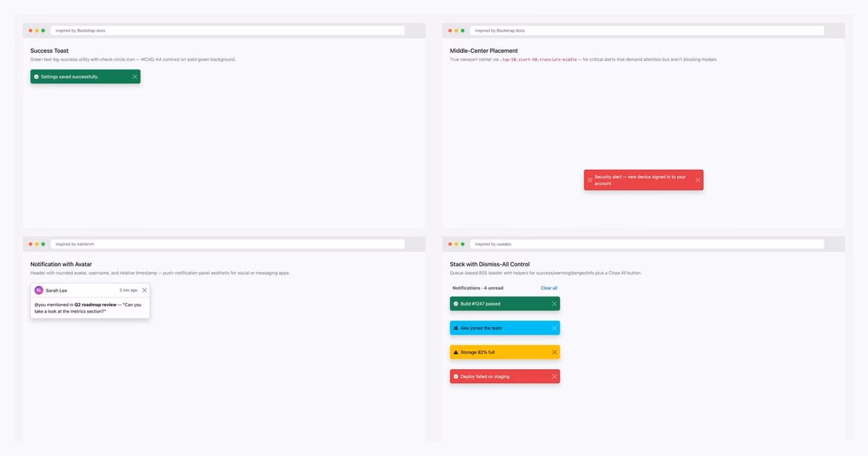868x456 pixels.
Task: Click the 'Settings saved successfully.' message text
Action: coord(69,77)
